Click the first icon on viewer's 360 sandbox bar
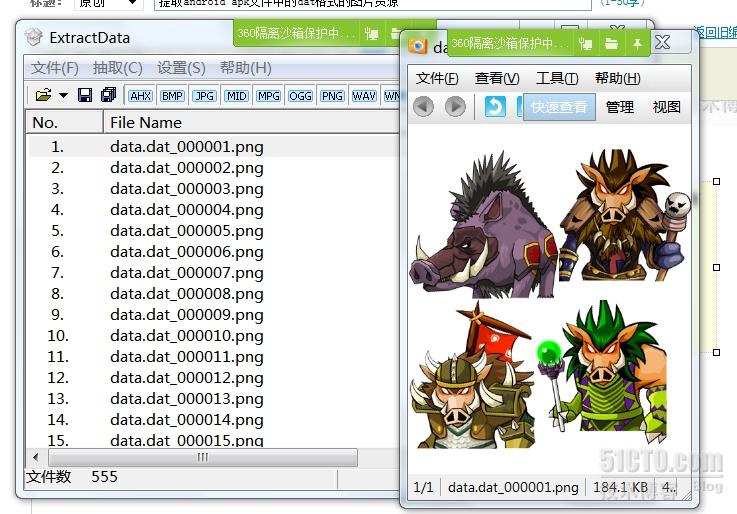The height and width of the screenshot is (514, 737). click(x=586, y=44)
